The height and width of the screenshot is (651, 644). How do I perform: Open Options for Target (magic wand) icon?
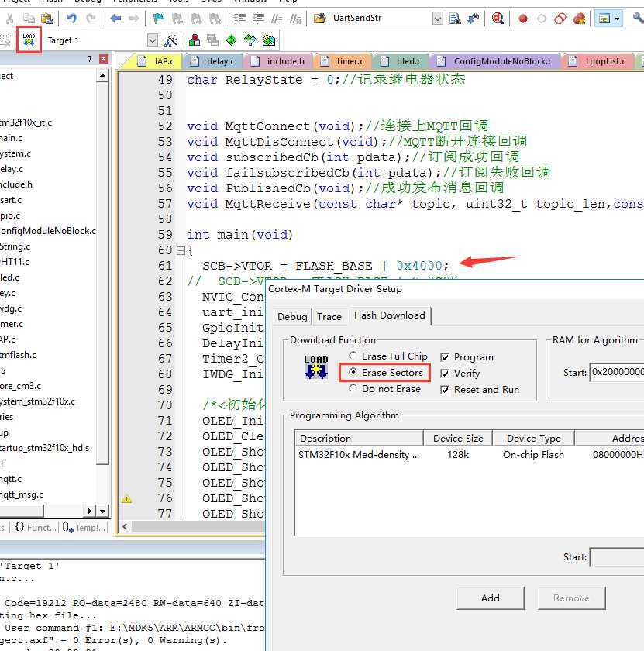click(171, 40)
